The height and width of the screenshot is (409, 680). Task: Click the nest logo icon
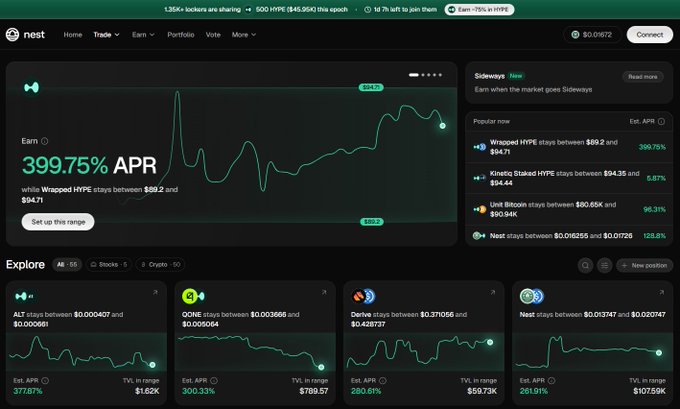[x=13, y=34]
